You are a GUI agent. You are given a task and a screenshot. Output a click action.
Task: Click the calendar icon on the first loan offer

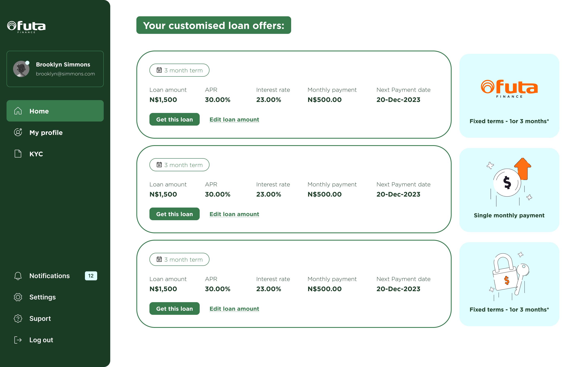pyautogui.click(x=159, y=70)
